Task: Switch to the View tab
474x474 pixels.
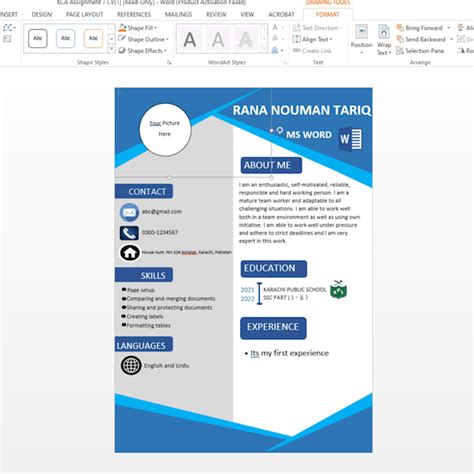Action: point(247,15)
